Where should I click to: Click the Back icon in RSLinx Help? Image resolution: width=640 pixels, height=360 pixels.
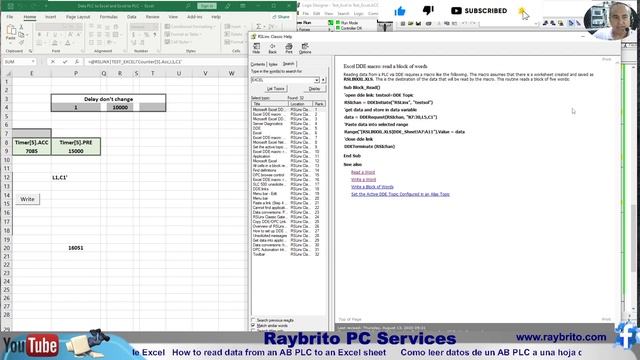click(272, 48)
